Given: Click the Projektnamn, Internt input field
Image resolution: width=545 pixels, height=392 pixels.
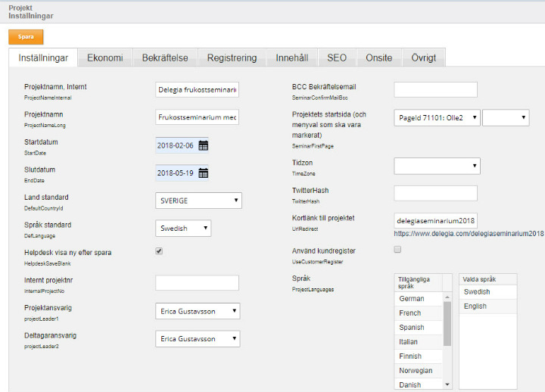Looking at the screenshot, I should [x=197, y=89].
